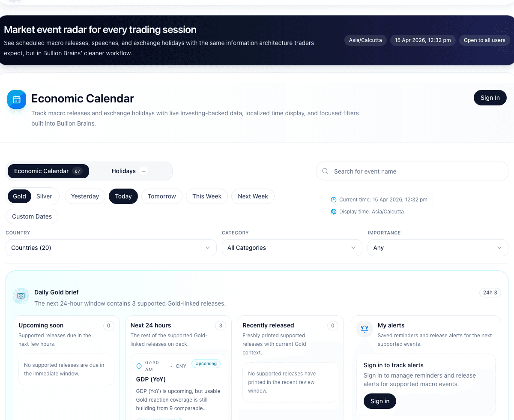Open the Custom Dates filter
Screen dimensions: 514x420
click(32, 216)
